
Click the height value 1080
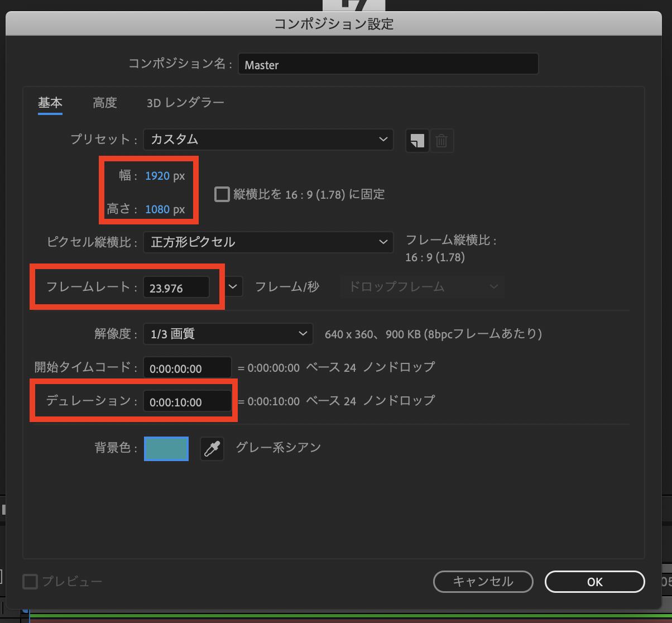(157, 210)
